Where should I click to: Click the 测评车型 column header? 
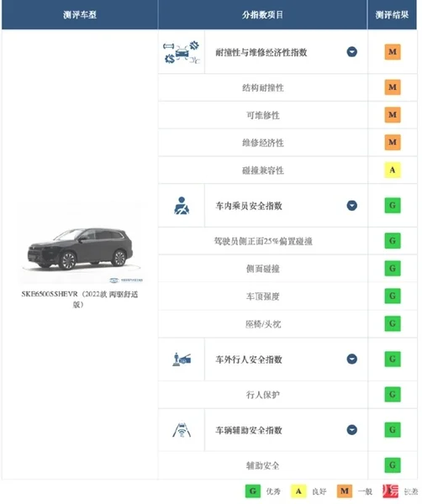pyautogui.click(x=80, y=15)
